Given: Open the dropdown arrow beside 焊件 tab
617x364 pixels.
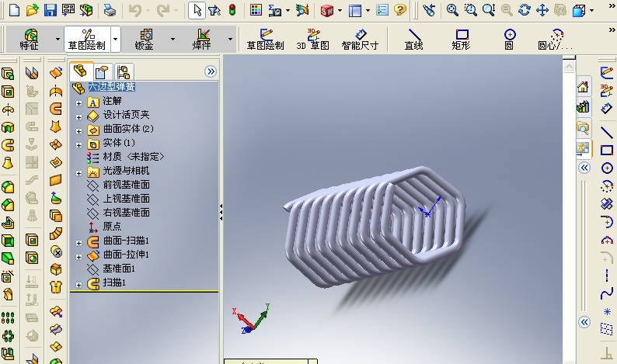Looking at the screenshot, I should pyautogui.click(x=230, y=40).
